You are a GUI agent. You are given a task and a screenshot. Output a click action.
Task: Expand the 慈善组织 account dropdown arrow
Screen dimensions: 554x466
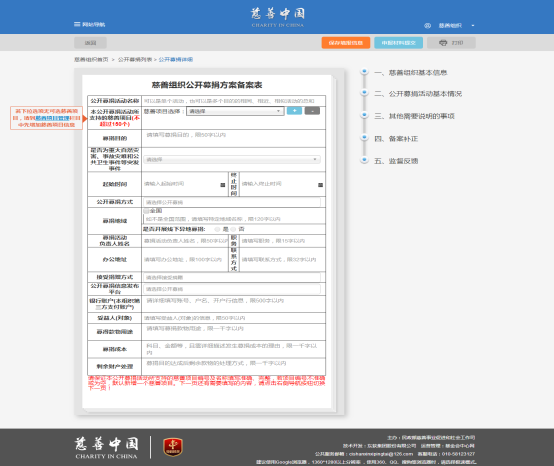pyautogui.click(x=473, y=25)
